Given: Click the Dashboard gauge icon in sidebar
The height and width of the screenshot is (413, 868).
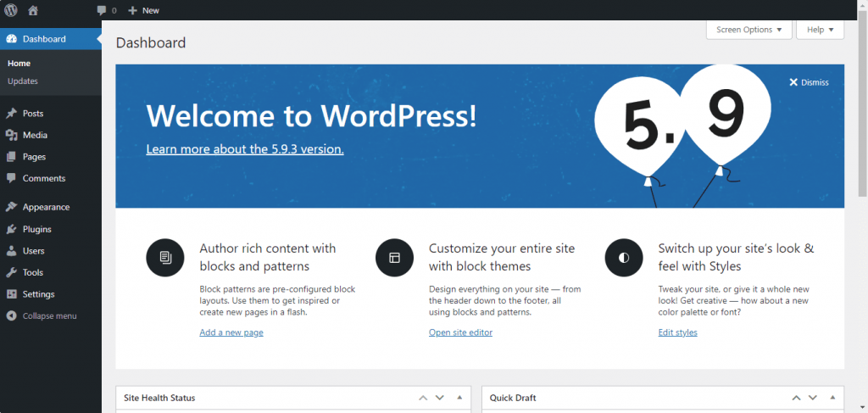Looking at the screenshot, I should [11, 39].
